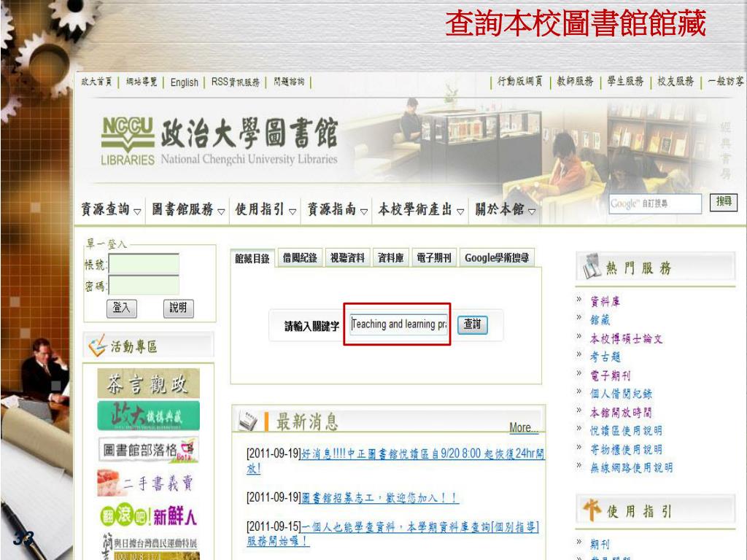Expand the 資源指南 menu

337,209
